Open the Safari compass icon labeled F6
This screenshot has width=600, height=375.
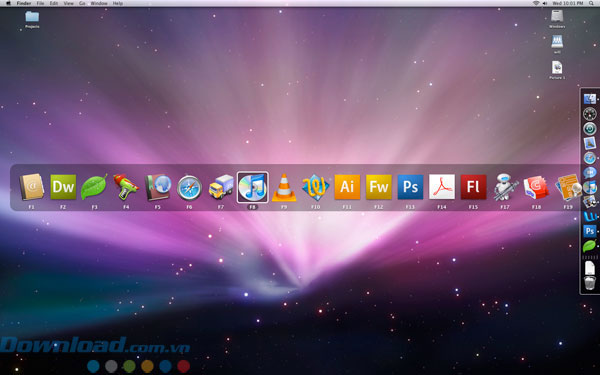[x=189, y=188]
